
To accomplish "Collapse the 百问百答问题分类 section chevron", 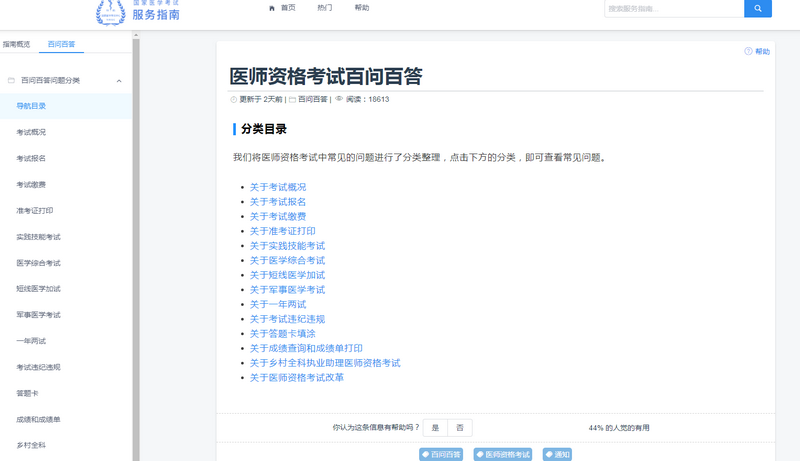I will [119, 80].
